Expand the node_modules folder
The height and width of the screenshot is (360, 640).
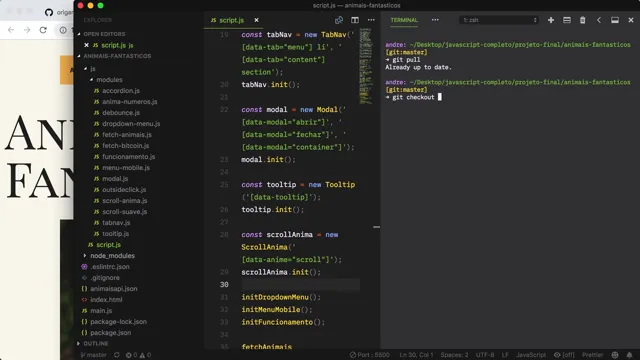(112, 256)
